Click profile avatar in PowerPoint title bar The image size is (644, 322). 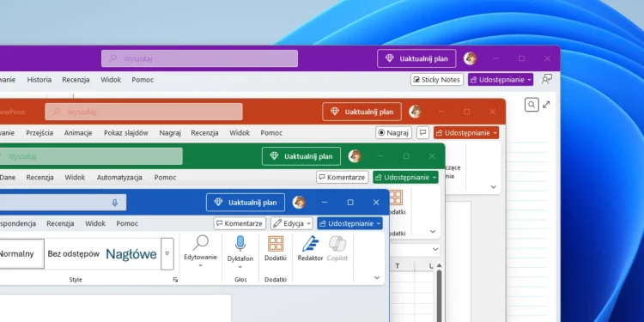coord(416,112)
